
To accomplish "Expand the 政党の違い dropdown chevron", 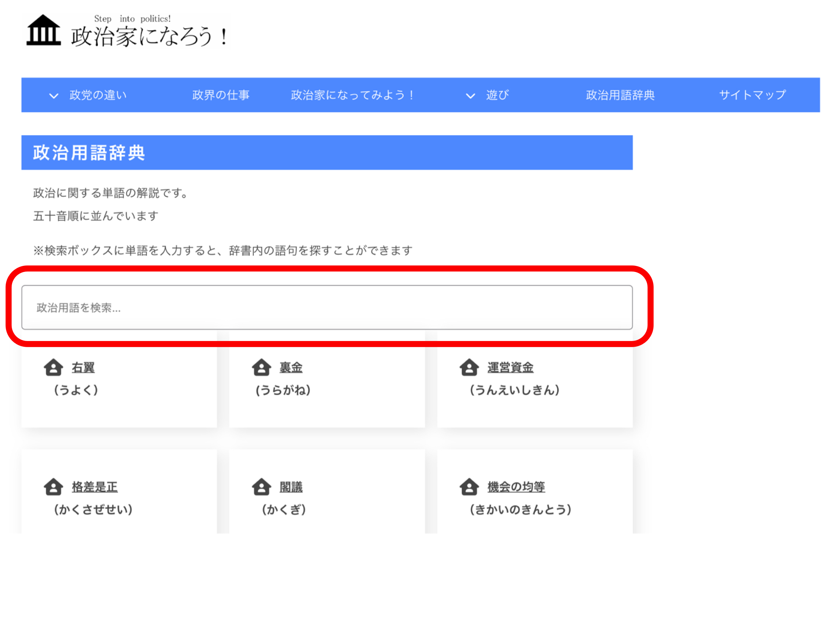I will coord(54,96).
